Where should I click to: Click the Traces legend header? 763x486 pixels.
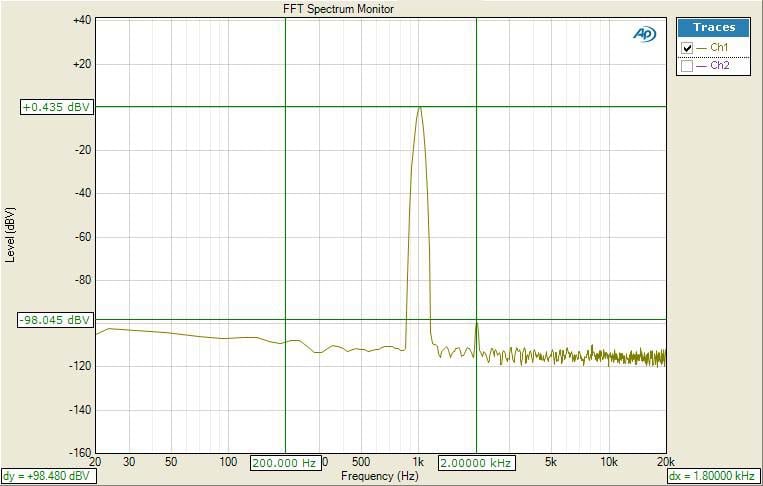point(714,28)
